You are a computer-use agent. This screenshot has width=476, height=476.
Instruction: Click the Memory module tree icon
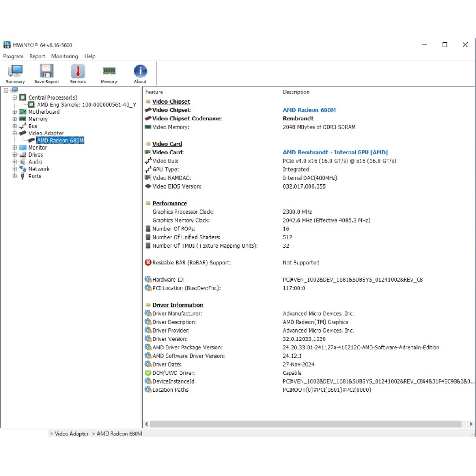23,119
